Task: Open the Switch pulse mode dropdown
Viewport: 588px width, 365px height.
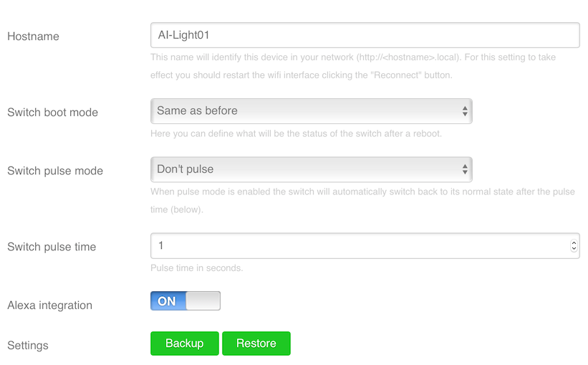Action: pyautogui.click(x=311, y=170)
